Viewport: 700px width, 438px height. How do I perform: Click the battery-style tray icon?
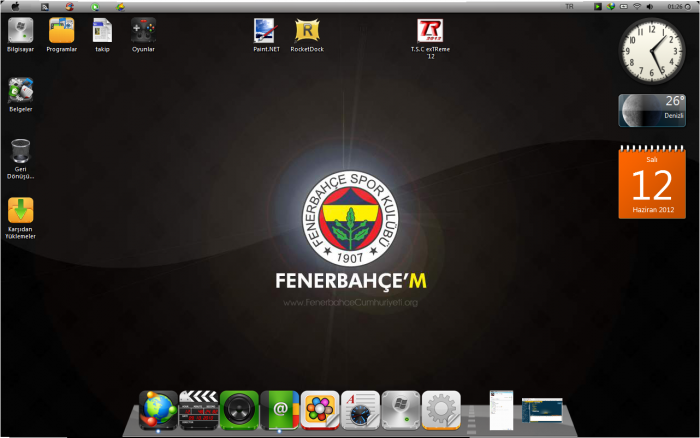(624, 7)
